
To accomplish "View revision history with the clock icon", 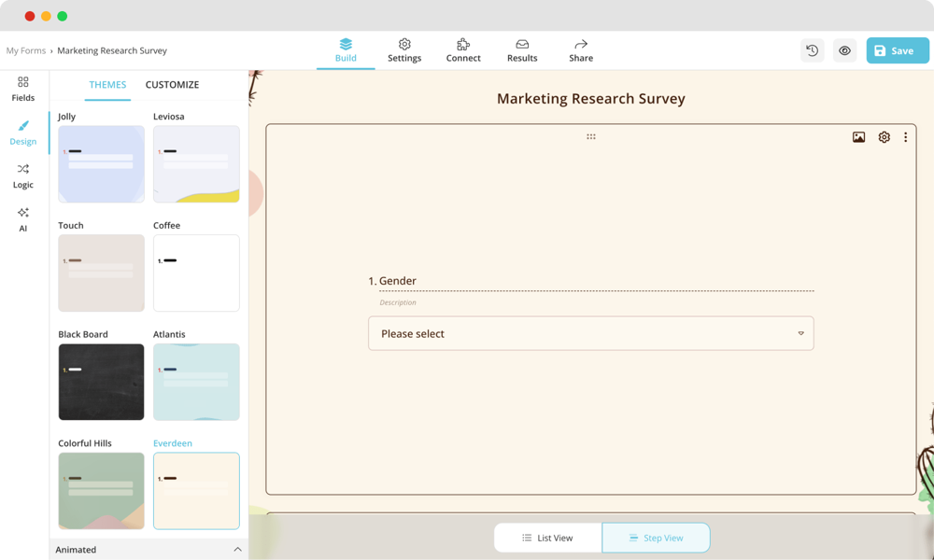I will pyautogui.click(x=812, y=49).
